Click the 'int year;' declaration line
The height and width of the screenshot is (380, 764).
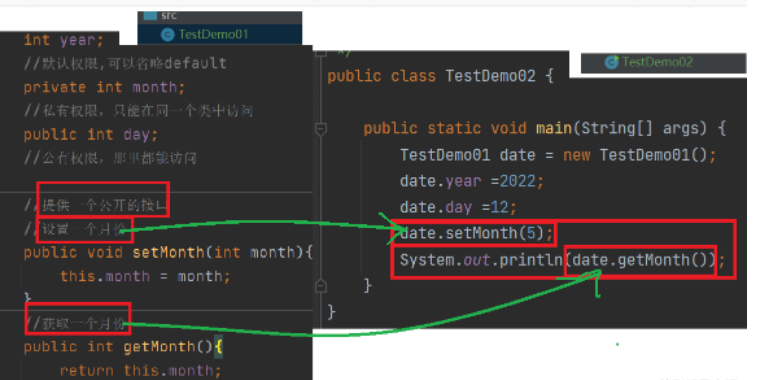(64, 40)
